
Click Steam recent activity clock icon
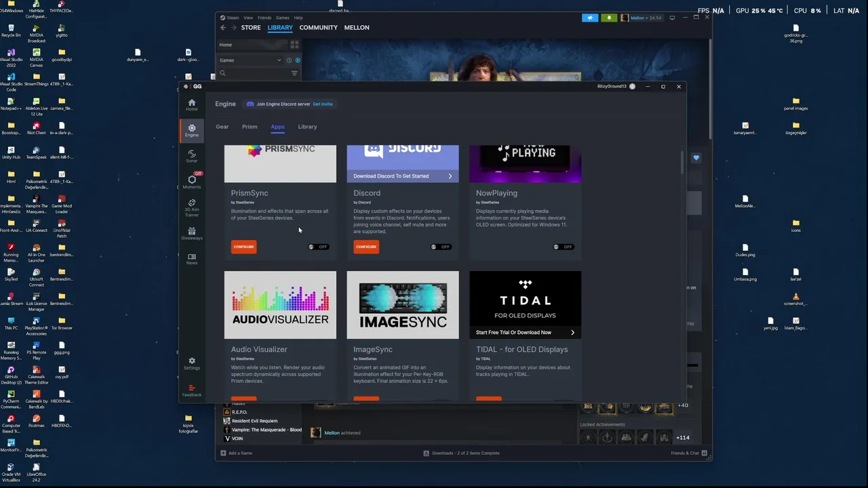tap(289, 60)
